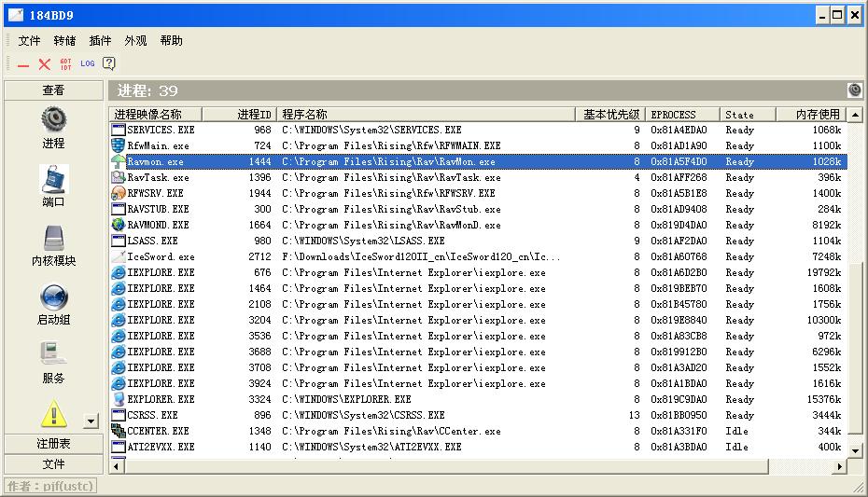Click the horizontal scrollbar left arrow
This screenshot has width=868, height=497.
[117, 466]
